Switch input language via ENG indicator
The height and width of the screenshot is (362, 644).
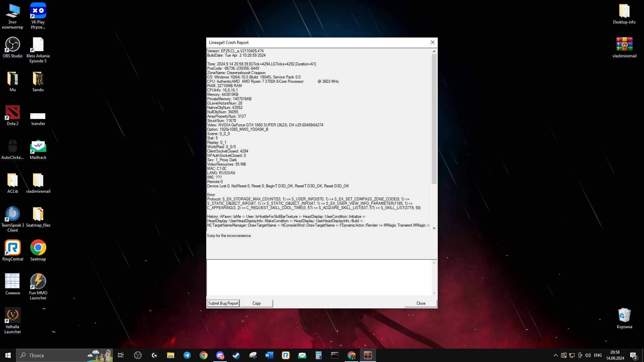click(598, 355)
